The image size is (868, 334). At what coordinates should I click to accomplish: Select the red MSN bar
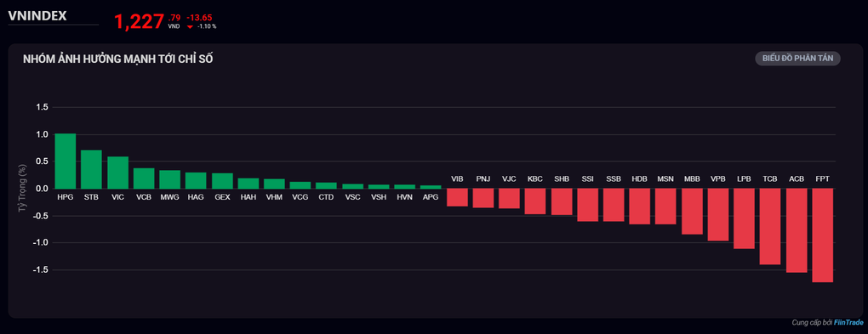(x=665, y=207)
